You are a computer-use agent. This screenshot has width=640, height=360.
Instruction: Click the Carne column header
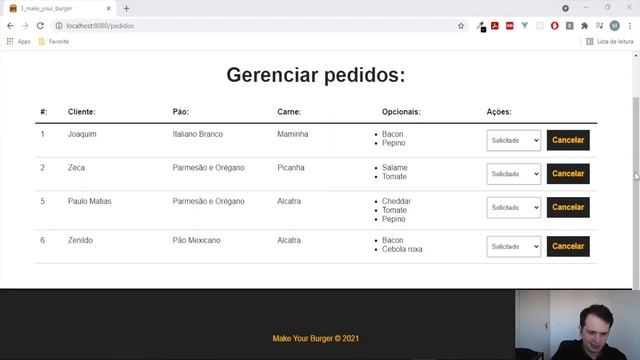(x=289, y=112)
